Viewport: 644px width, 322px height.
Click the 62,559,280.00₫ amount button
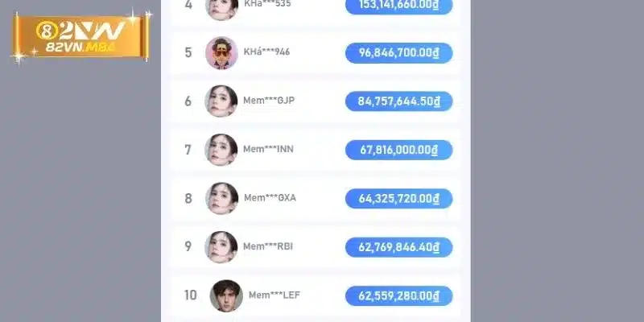click(398, 295)
